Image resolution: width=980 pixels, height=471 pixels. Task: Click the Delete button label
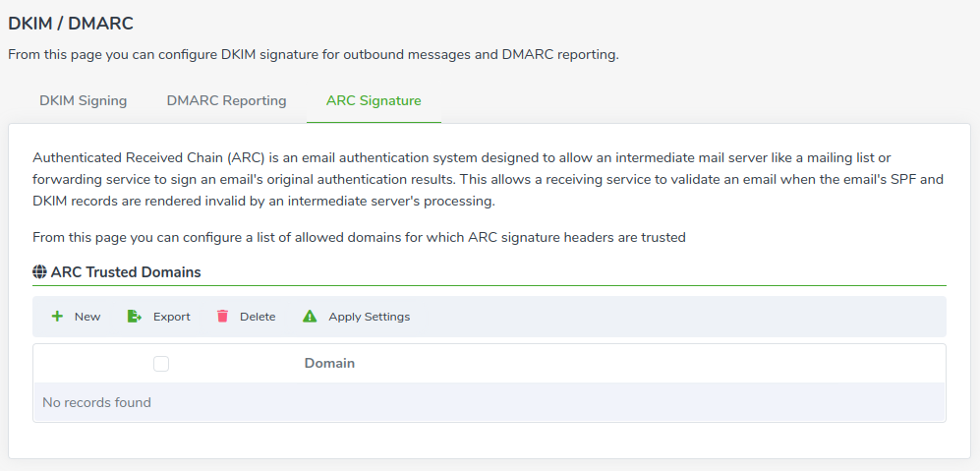coord(258,317)
